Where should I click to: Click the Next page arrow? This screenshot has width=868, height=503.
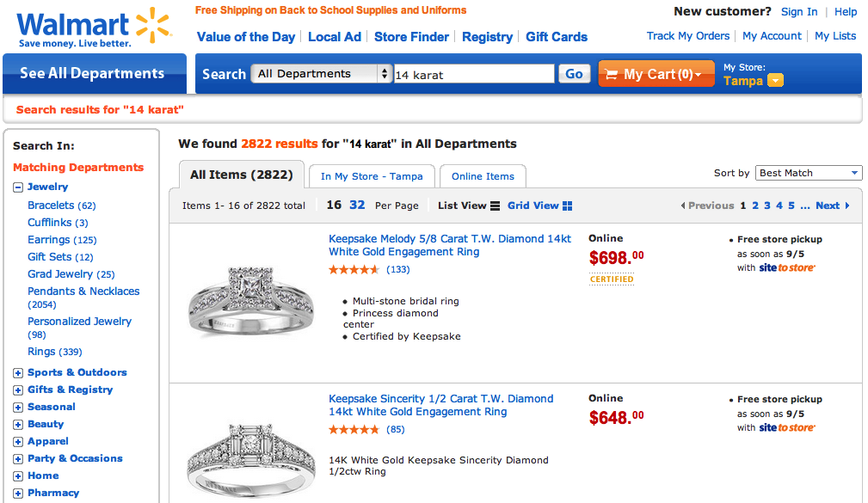[847, 205]
